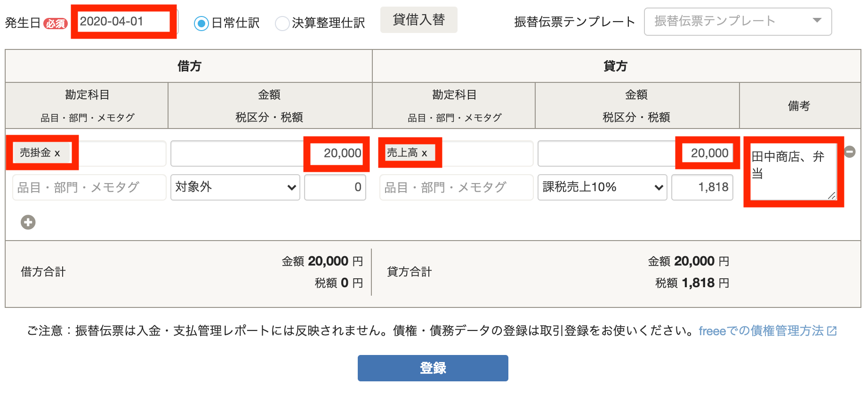Click the blue 登録 button
Viewport: 868px width, 403px height.
tap(433, 368)
